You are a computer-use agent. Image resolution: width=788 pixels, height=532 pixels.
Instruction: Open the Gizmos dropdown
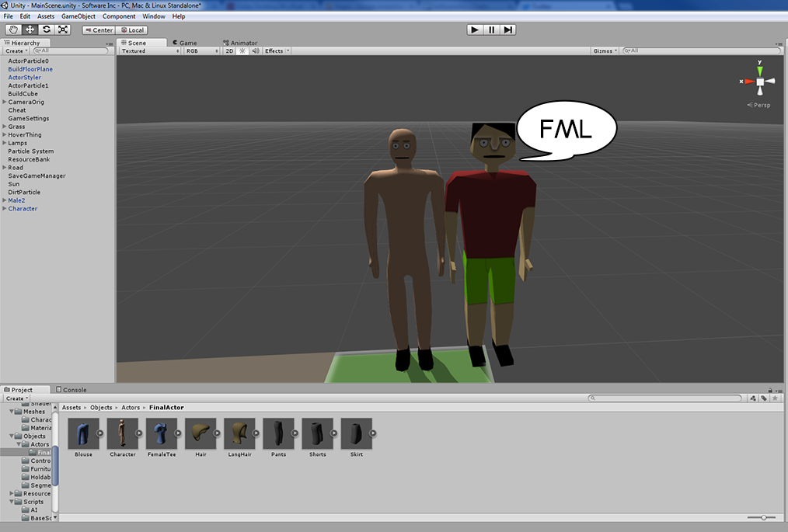(x=605, y=50)
